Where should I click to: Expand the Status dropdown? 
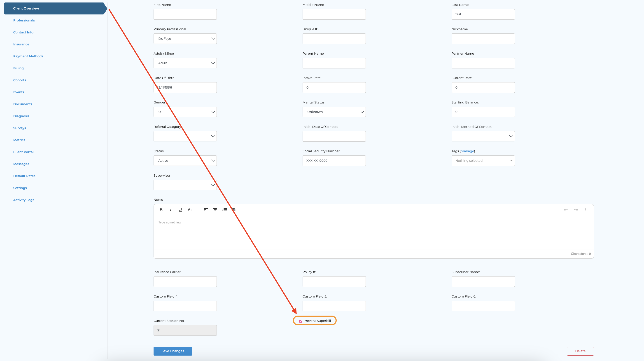pyautogui.click(x=185, y=161)
